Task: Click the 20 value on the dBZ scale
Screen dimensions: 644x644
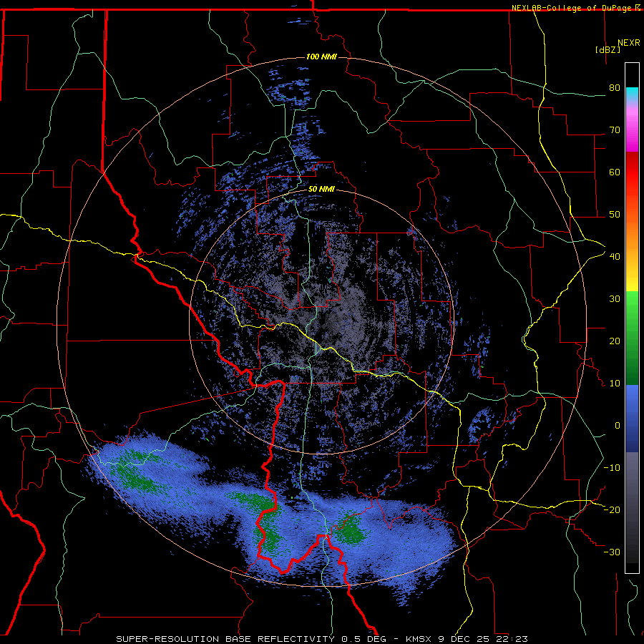Action: pyautogui.click(x=615, y=341)
